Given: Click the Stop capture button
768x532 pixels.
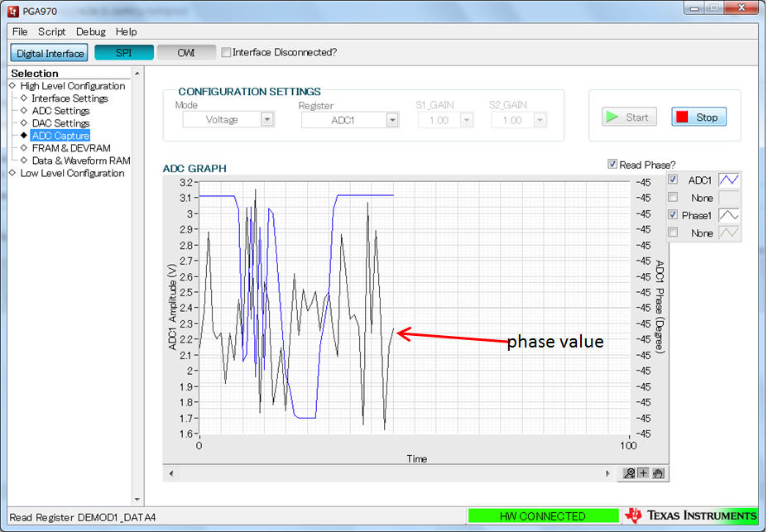Looking at the screenshot, I should click(698, 117).
